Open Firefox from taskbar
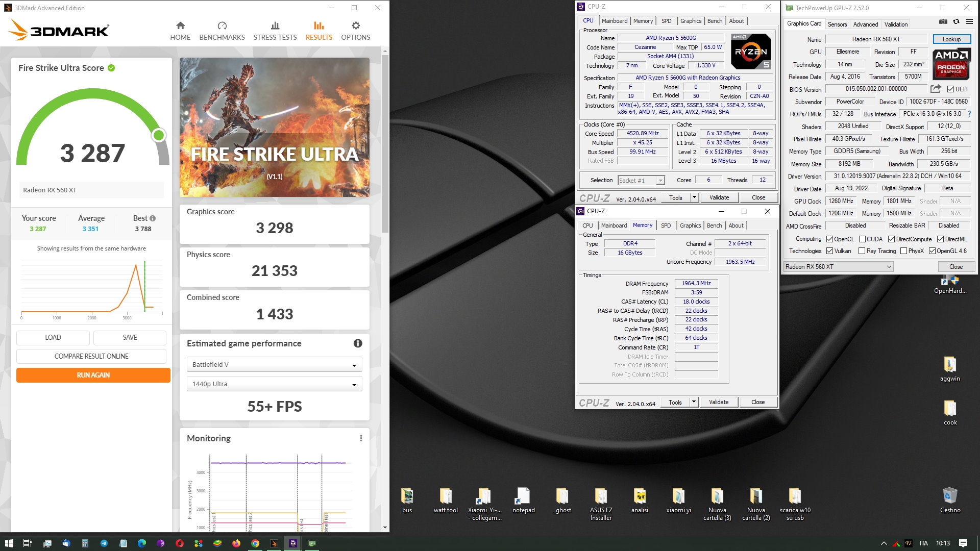 [x=236, y=543]
